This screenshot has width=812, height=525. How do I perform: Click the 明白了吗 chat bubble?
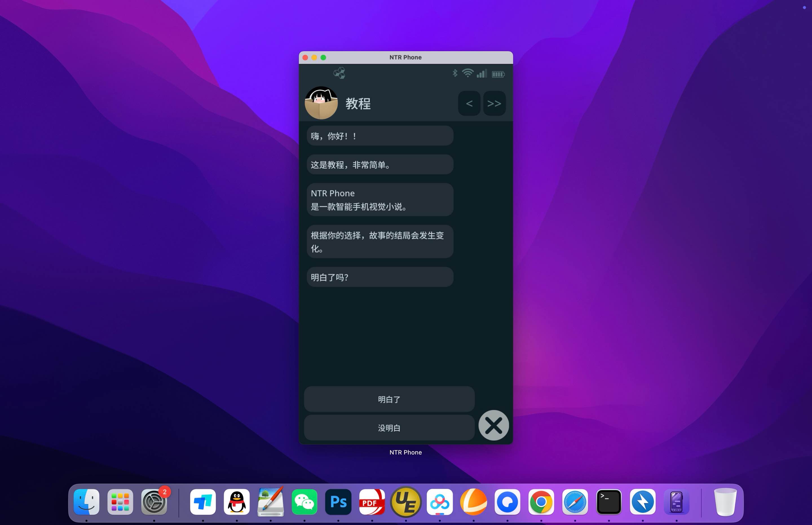pyautogui.click(x=379, y=277)
